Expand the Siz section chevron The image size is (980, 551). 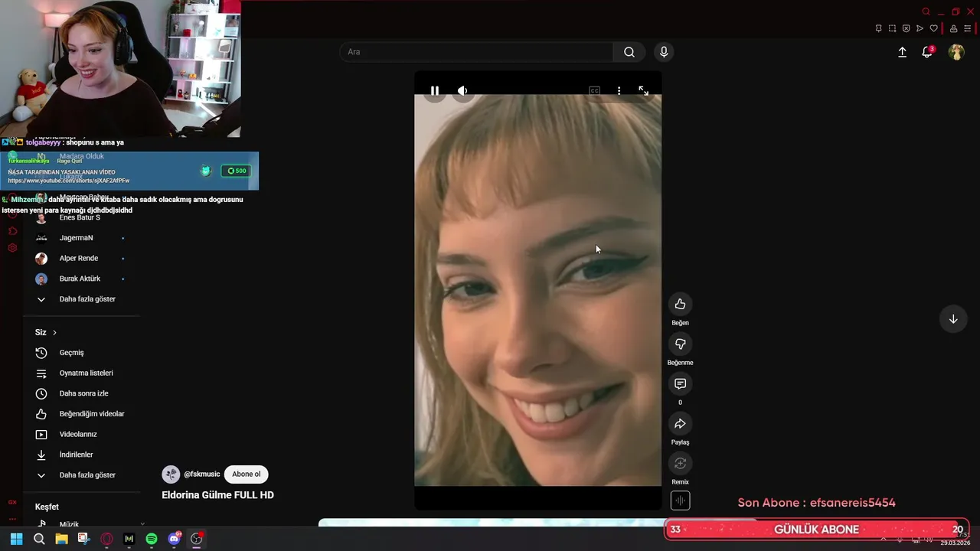tap(54, 332)
